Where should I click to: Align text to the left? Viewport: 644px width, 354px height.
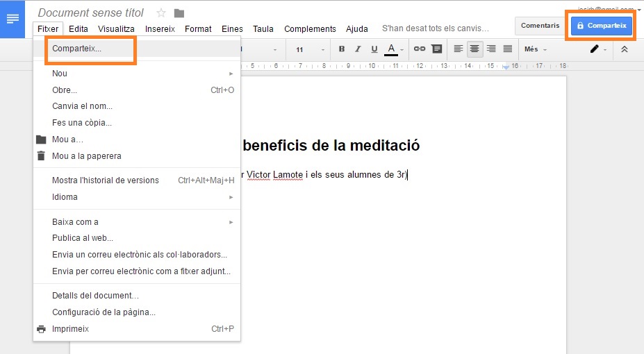click(459, 49)
